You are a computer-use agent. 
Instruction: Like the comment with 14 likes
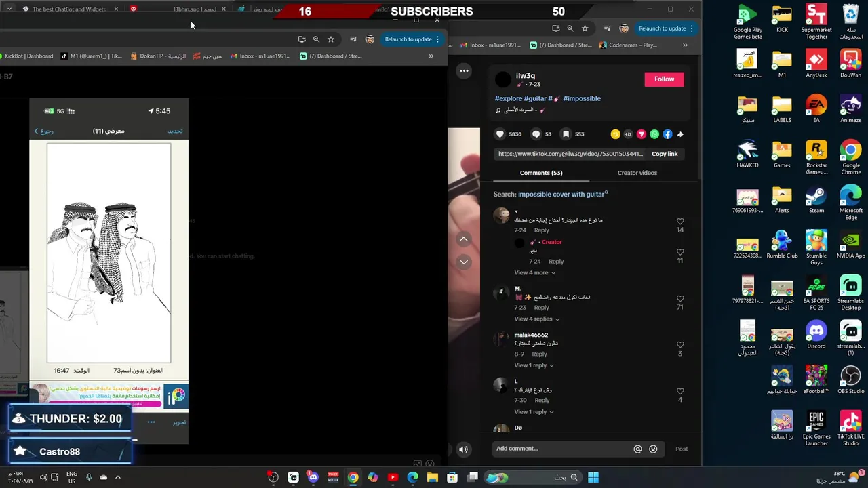pos(680,222)
